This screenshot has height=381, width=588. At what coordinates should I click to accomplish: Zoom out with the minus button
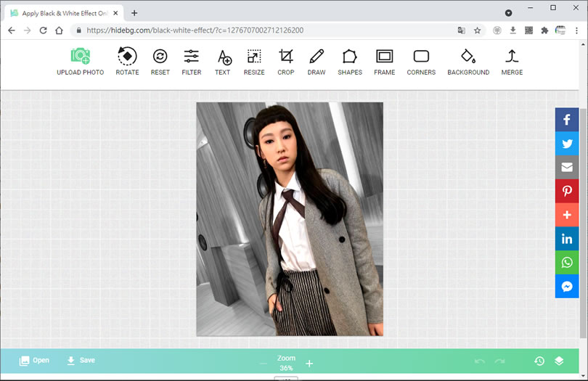tap(264, 364)
